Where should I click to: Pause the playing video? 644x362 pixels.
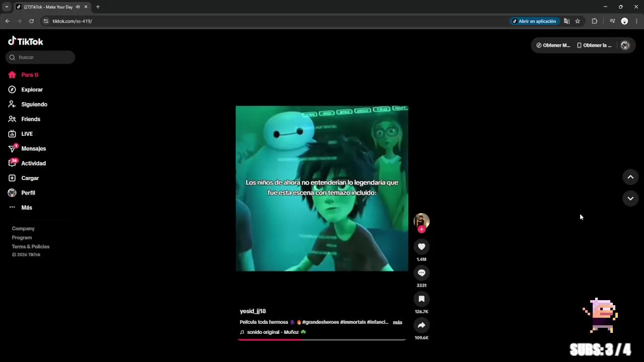click(322, 189)
